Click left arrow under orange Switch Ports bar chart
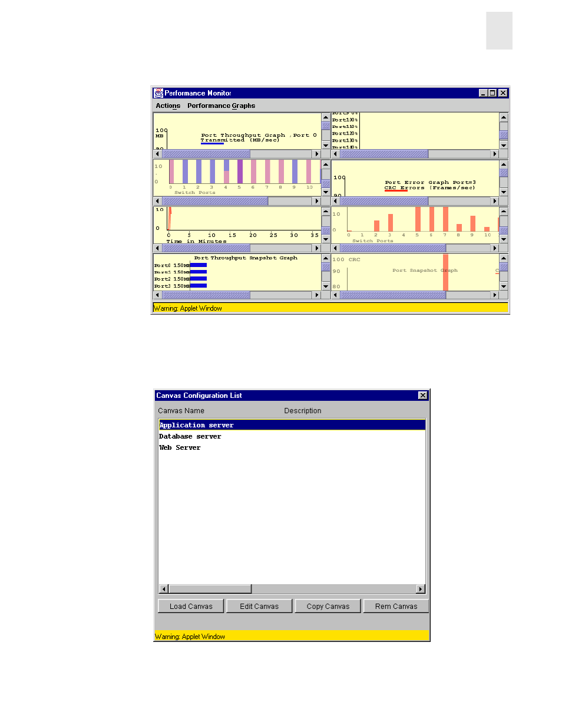 pyautogui.click(x=336, y=248)
